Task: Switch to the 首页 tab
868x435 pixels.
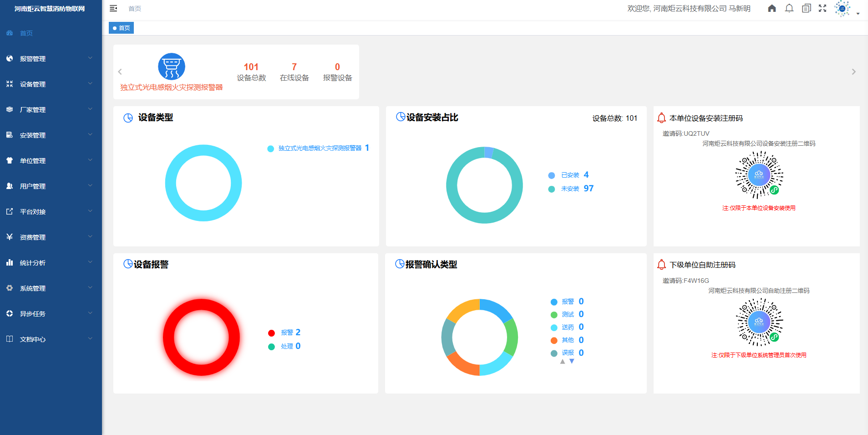Action: coord(122,28)
